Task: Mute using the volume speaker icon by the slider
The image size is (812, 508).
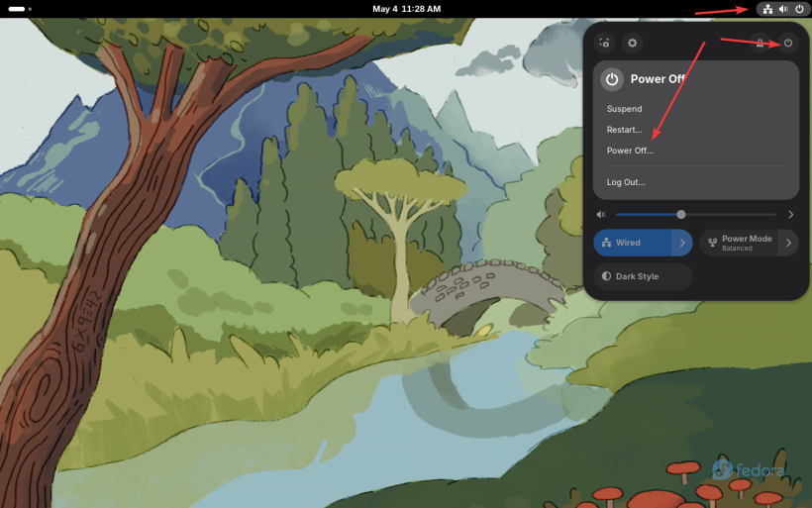Action: (x=601, y=214)
